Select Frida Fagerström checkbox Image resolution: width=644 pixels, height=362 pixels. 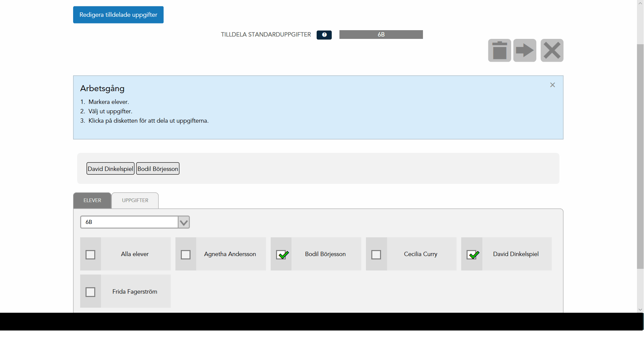point(90,292)
